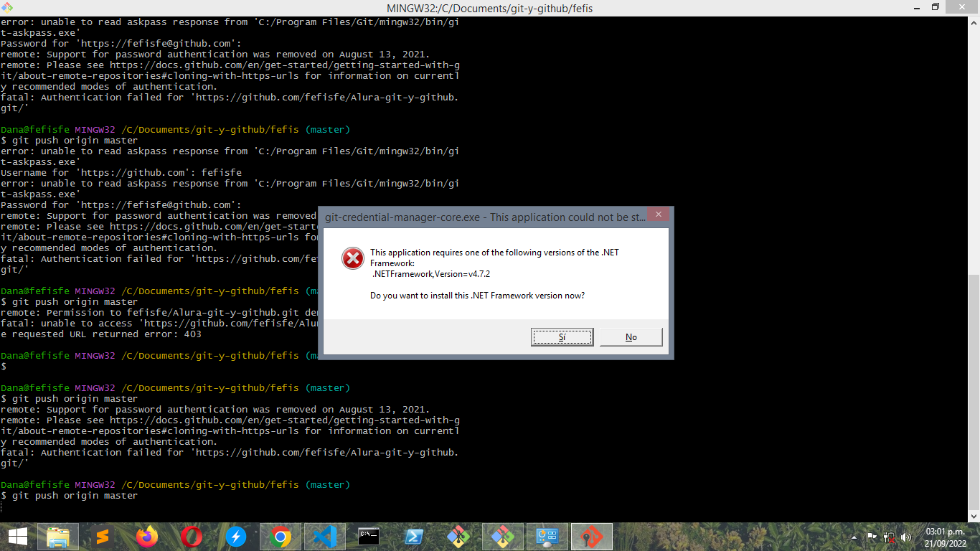Viewport: 980px width, 551px height.
Task: Open the Action Center flag icon
Action: 872,537
